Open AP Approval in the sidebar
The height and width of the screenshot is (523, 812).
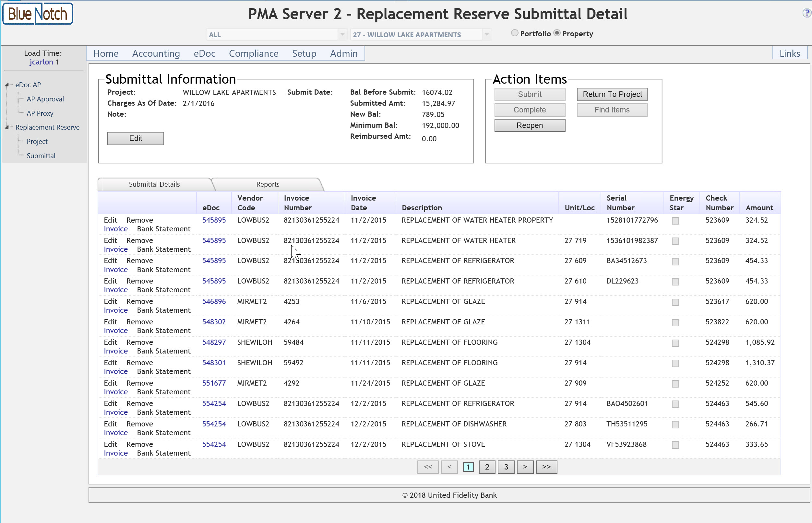tap(45, 99)
